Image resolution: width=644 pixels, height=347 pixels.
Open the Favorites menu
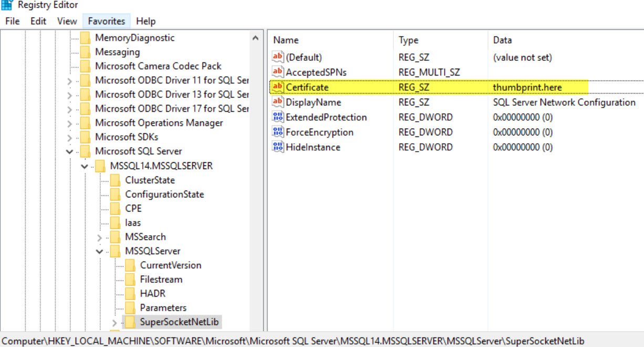coord(107,21)
